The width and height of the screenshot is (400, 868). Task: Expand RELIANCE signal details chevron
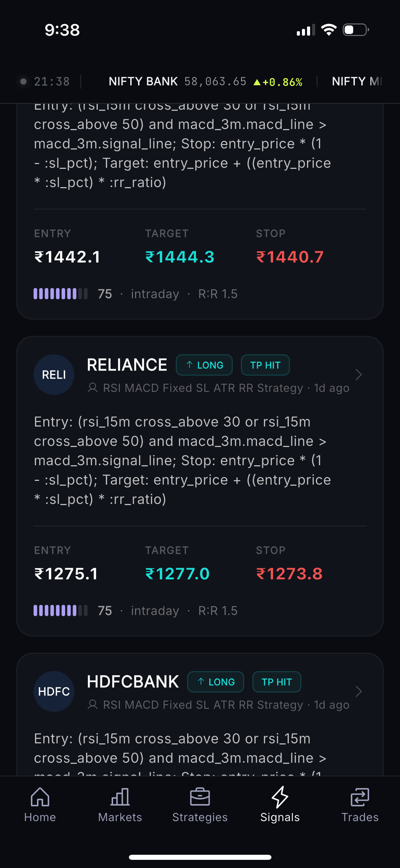(x=358, y=375)
